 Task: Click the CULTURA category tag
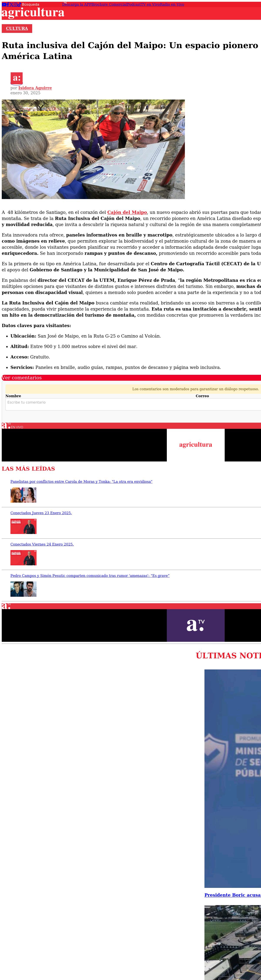[x=17, y=29]
